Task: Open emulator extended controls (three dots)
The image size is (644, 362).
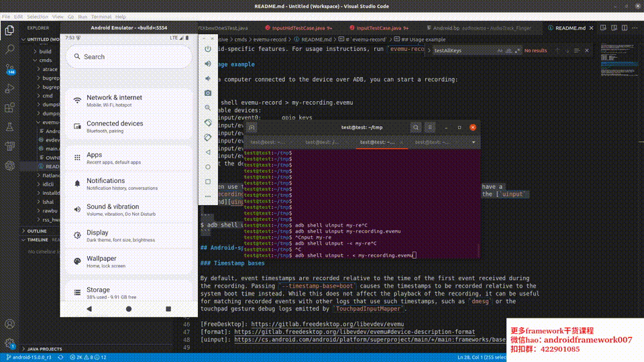Action: pos(208,196)
